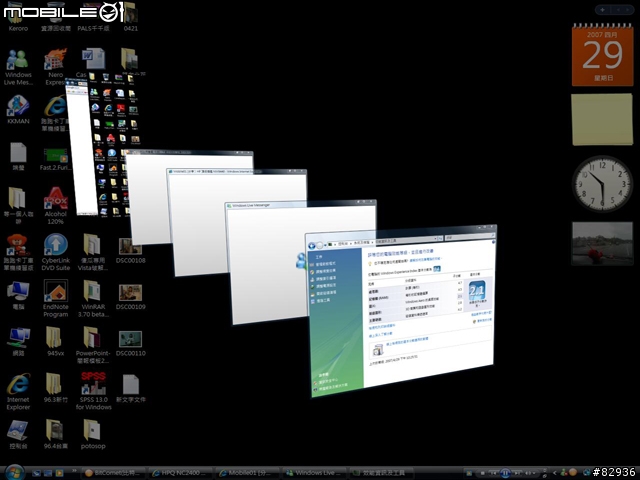Switch to HPQ NC2400 taskbar button
This screenshot has height=480, width=640.
pos(180,473)
